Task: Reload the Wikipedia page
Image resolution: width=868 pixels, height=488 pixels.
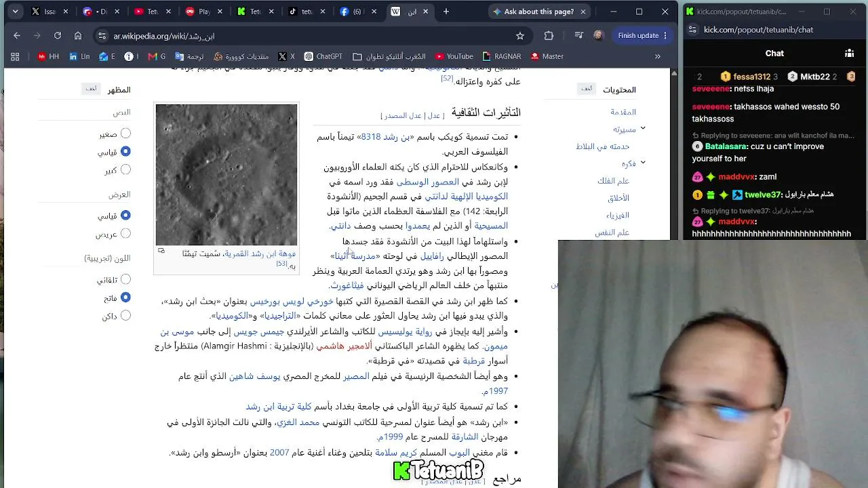Action: click(58, 36)
